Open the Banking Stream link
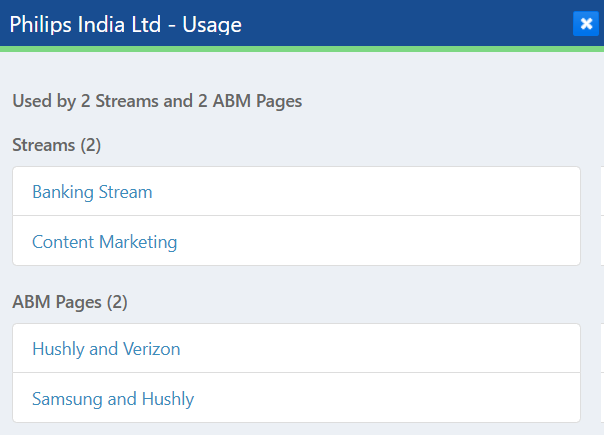 (x=92, y=192)
